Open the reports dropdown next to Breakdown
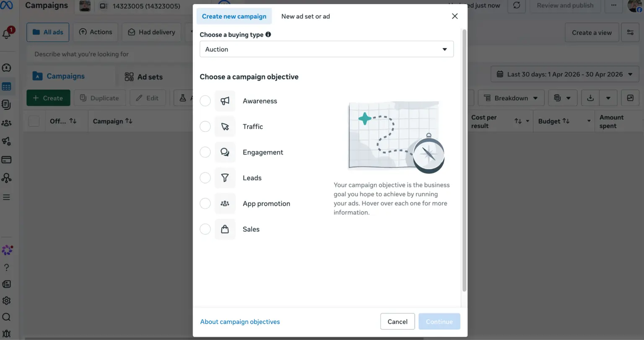Image resolution: width=644 pixels, height=340 pixels. pos(562,98)
